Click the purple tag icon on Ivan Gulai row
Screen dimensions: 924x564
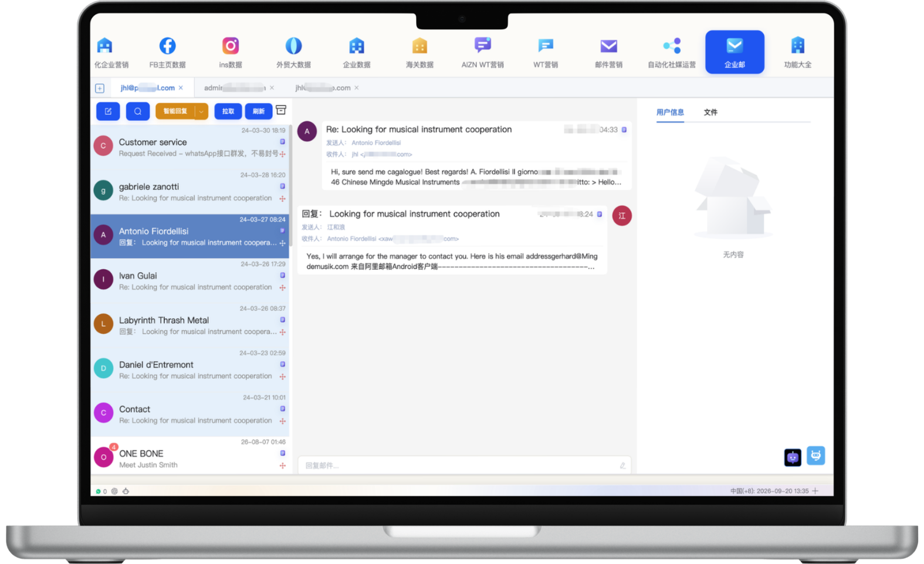click(x=283, y=276)
